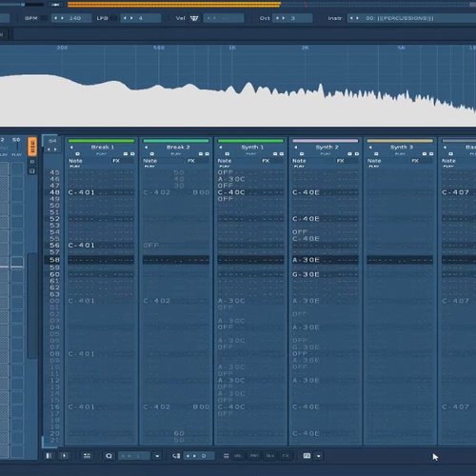Click the Break 2 track name header
This screenshot has height=476, width=476.
pos(178,148)
